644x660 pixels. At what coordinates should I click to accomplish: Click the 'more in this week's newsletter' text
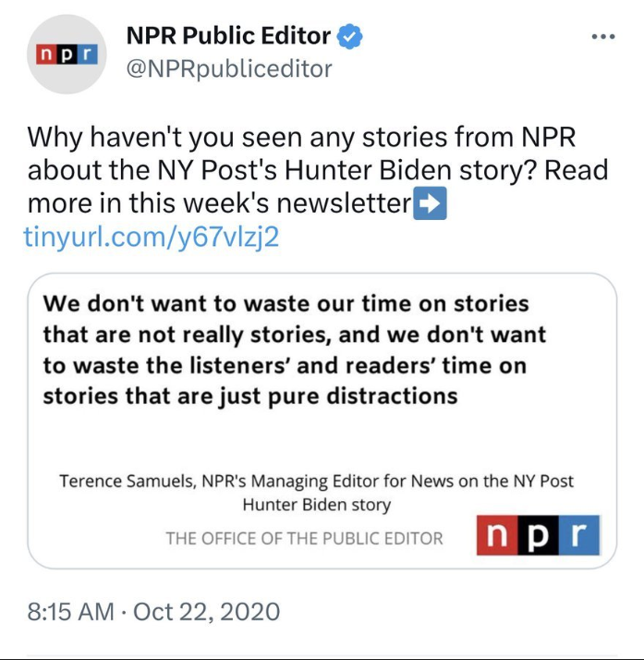point(219,203)
